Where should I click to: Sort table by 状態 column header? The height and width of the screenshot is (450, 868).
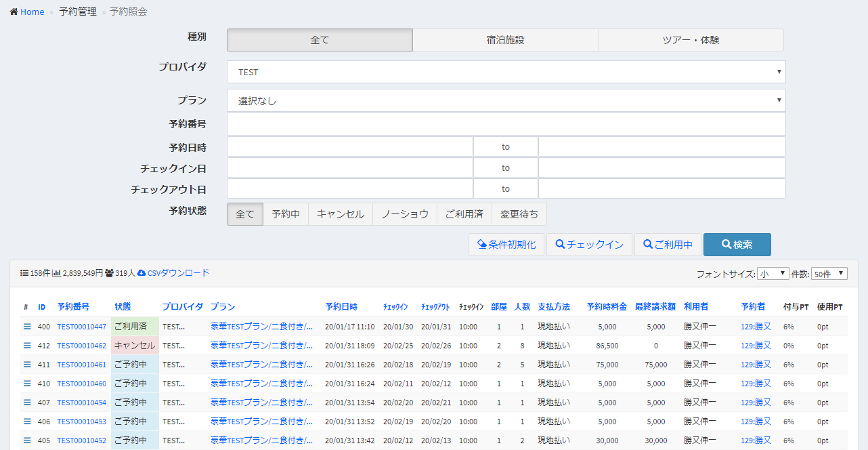[123, 307]
